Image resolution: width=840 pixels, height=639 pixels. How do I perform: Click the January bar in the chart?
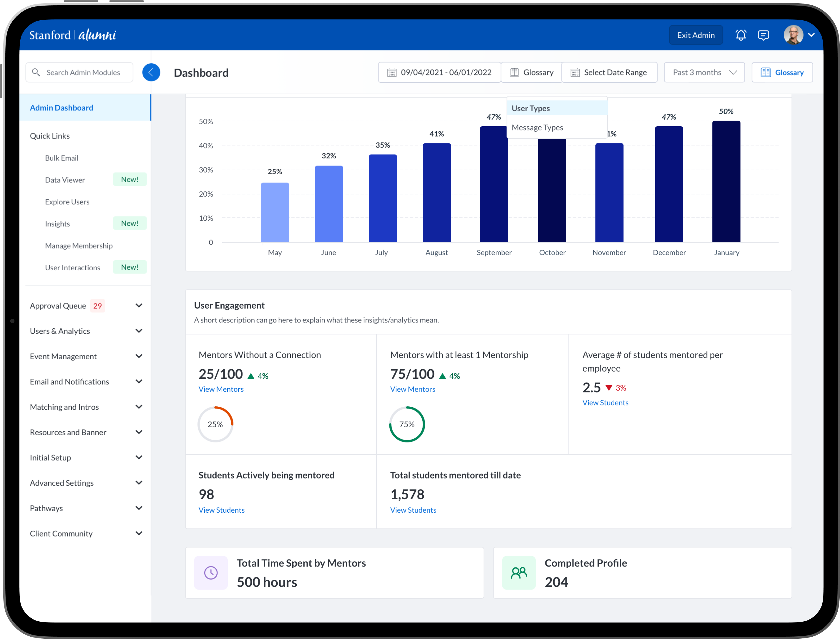[x=726, y=181]
